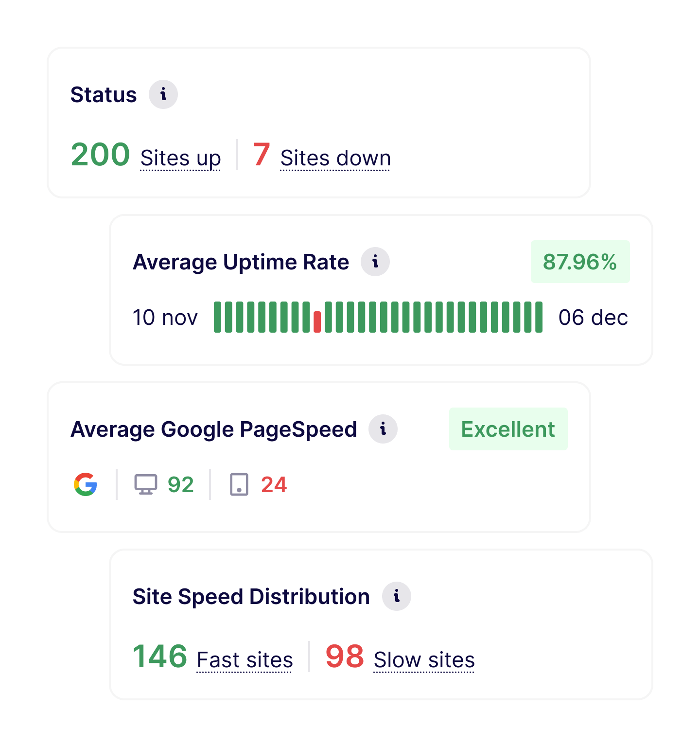Click the desktop monitor icon beside 92
Image resolution: width=700 pixels, height=747 pixels.
pos(145,484)
